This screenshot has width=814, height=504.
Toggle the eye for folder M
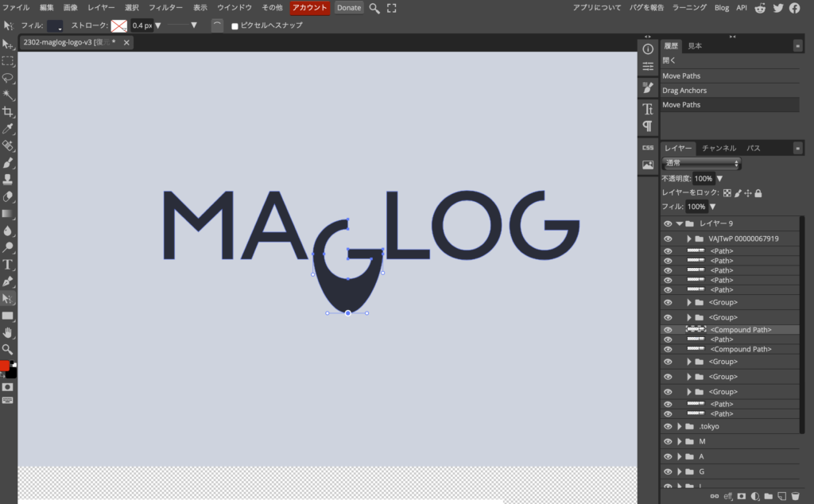tap(668, 442)
